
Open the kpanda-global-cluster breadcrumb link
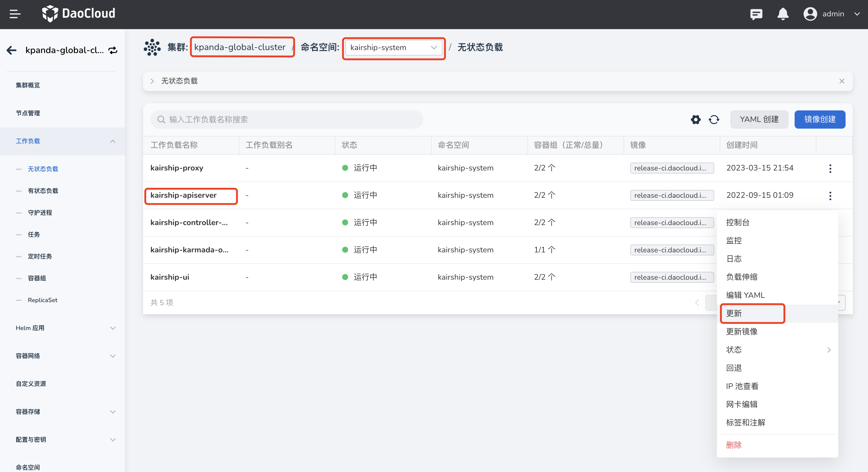[x=240, y=47]
